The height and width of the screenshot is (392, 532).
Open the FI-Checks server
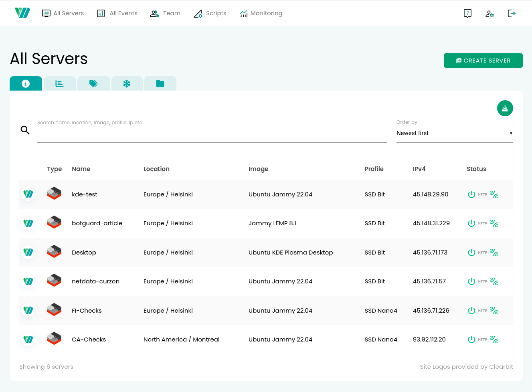(x=87, y=311)
